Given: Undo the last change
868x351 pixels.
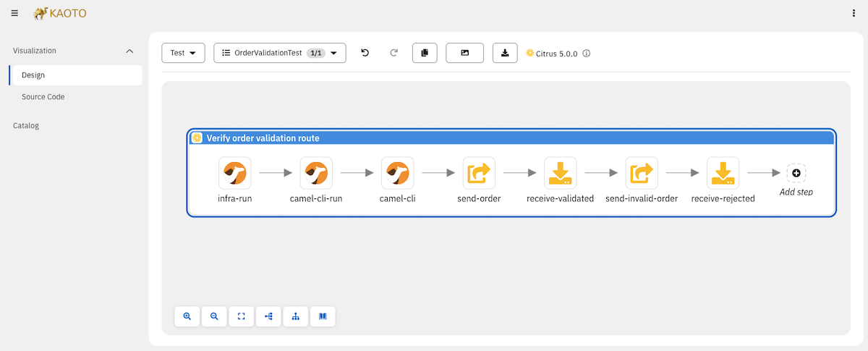Looking at the screenshot, I should [x=365, y=53].
